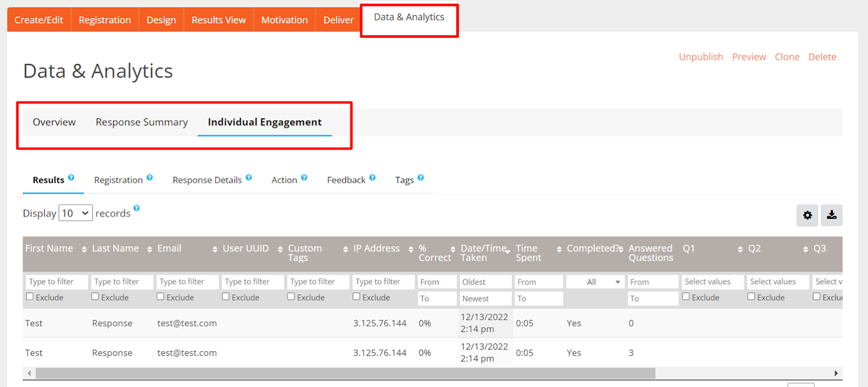
Task: Click right arrow of horizontal scrollbar
Action: tap(836, 373)
